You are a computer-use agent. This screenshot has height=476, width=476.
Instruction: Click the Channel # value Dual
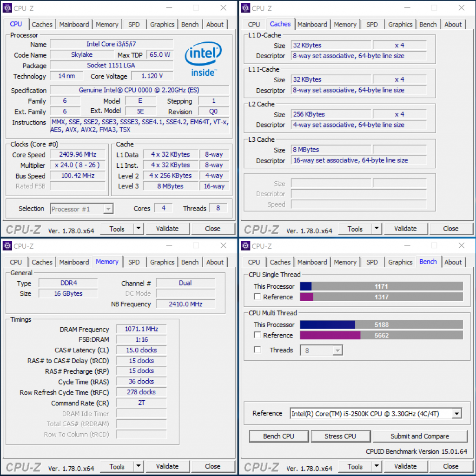[x=185, y=283]
